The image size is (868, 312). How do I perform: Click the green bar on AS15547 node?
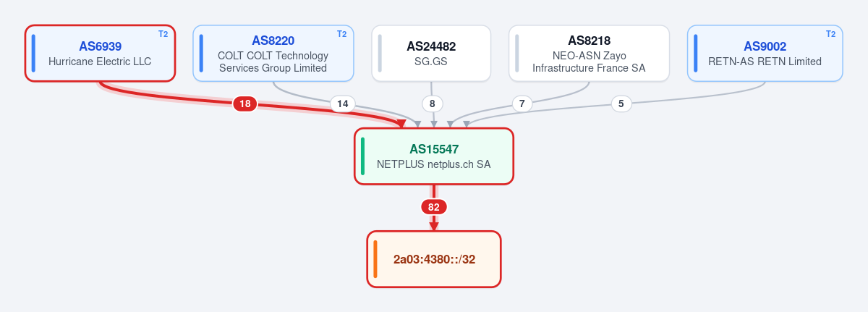coord(362,156)
